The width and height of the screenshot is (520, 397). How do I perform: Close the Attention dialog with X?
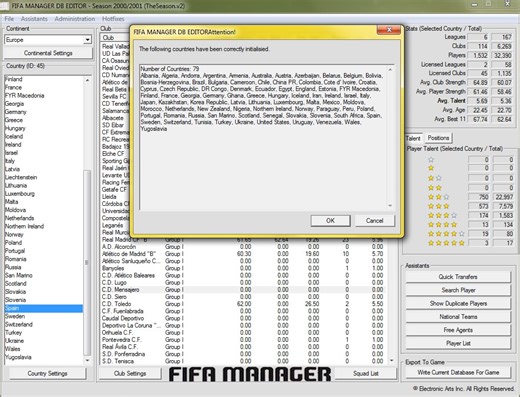click(389, 30)
